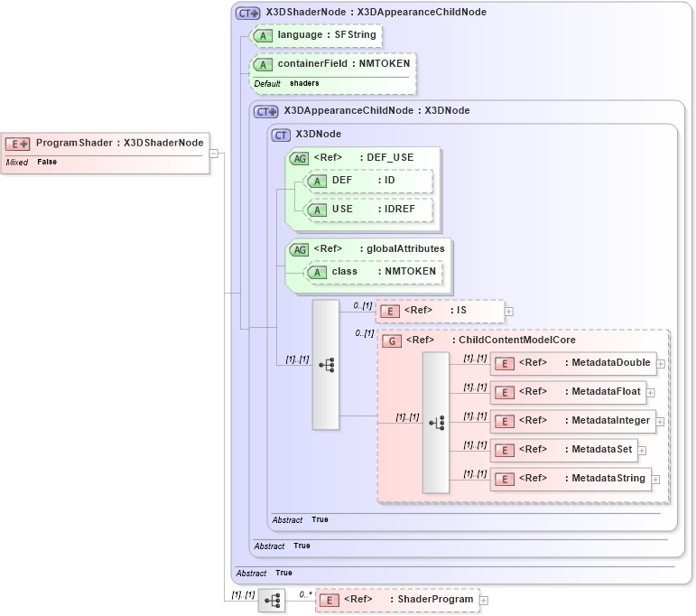Select the IS reference label
Viewport: 696px width, 616px height.
click(435, 311)
